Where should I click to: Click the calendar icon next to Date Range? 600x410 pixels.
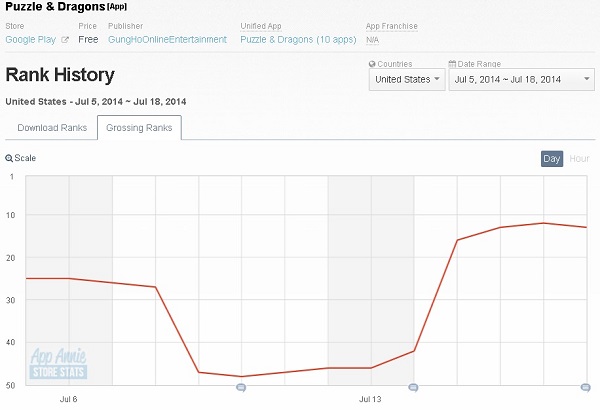pyautogui.click(x=452, y=64)
